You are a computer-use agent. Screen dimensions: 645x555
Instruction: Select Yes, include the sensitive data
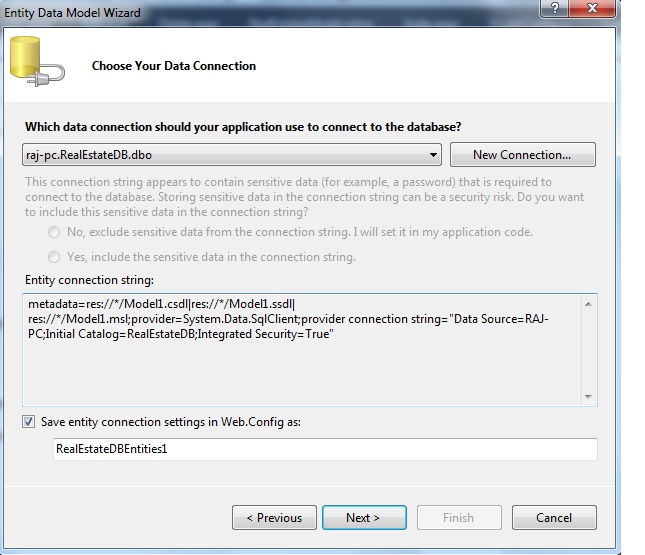coord(54,257)
